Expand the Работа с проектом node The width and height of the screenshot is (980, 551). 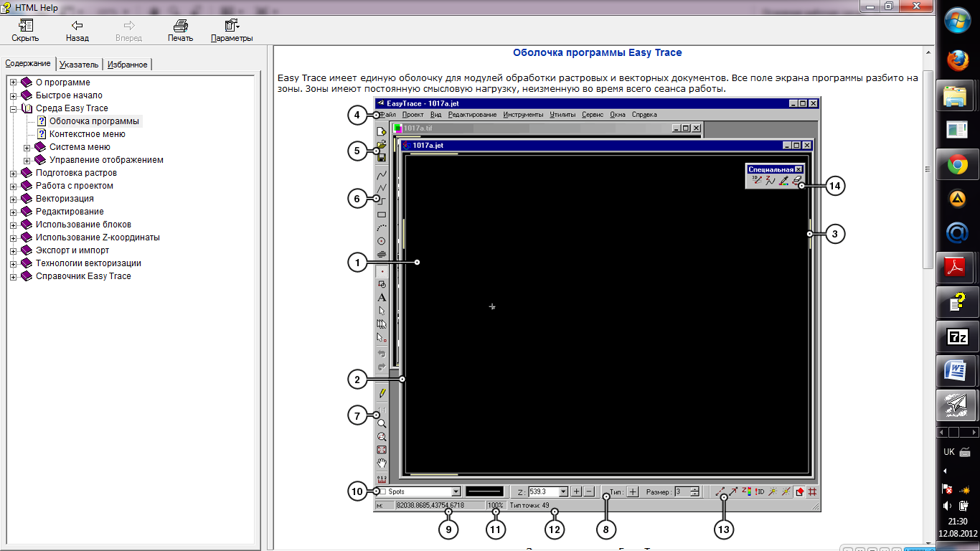[x=14, y=186]
